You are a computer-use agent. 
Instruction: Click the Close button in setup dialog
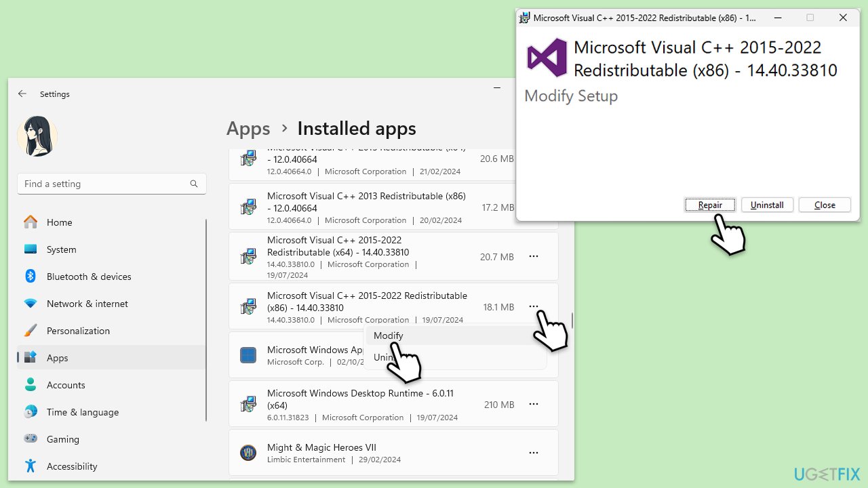[x=825, y=205]
